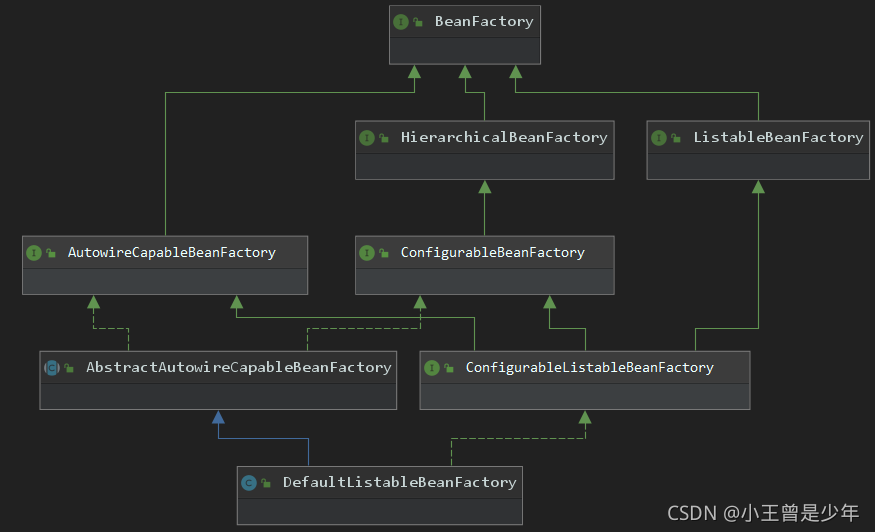Select the AutowireCapableBeanFactory node label
The width and height of the screenshot is (875, 532).
[171, 252]
